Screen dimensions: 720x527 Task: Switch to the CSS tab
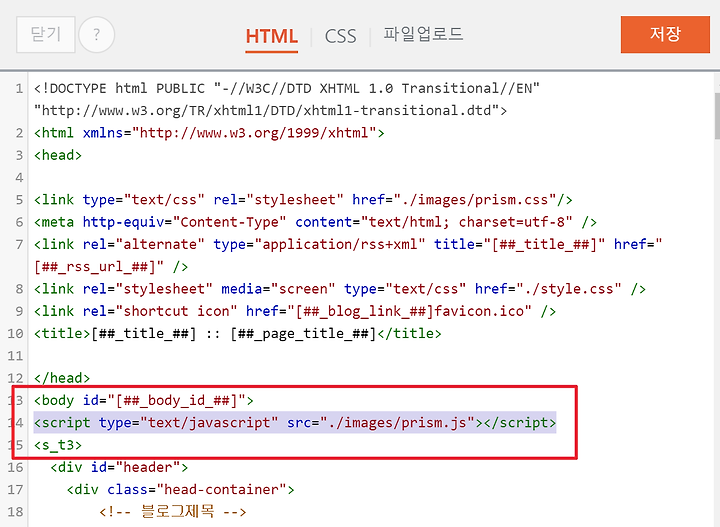coord(340,36)
